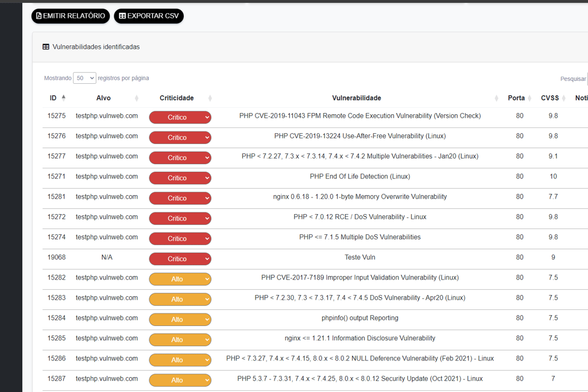Click the Emitir Relatório PDF button
588x392 pixels.
[x=70, y=16]
